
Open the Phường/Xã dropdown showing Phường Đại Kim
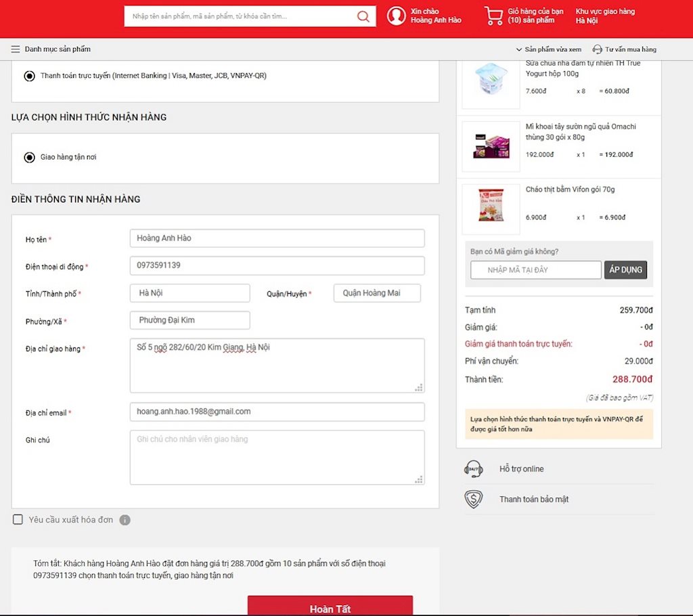coord(189,320)
